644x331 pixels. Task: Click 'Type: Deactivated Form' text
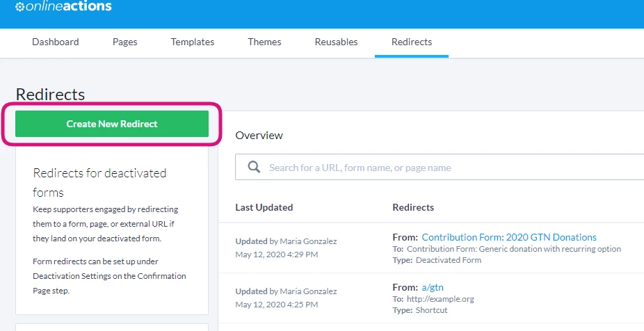(437, 260)
